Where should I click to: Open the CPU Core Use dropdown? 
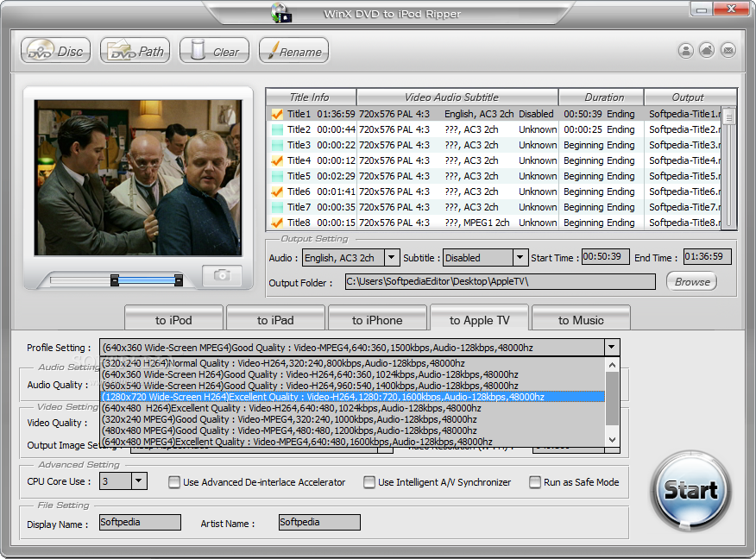pos(139,480)
